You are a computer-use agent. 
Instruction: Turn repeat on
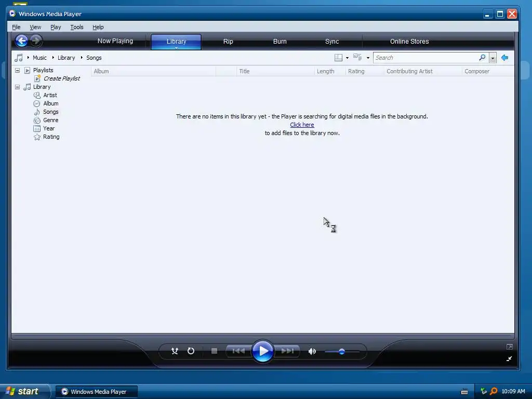coord(191,351)
